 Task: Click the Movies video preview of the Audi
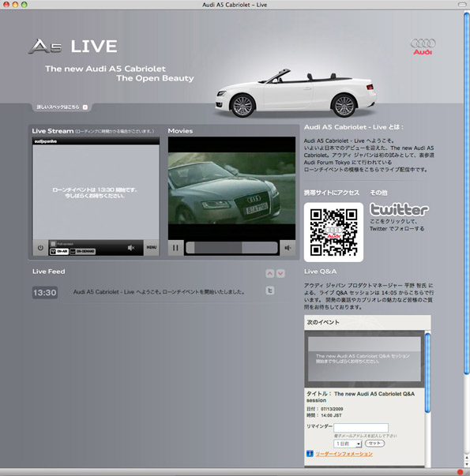pos(231,188)
